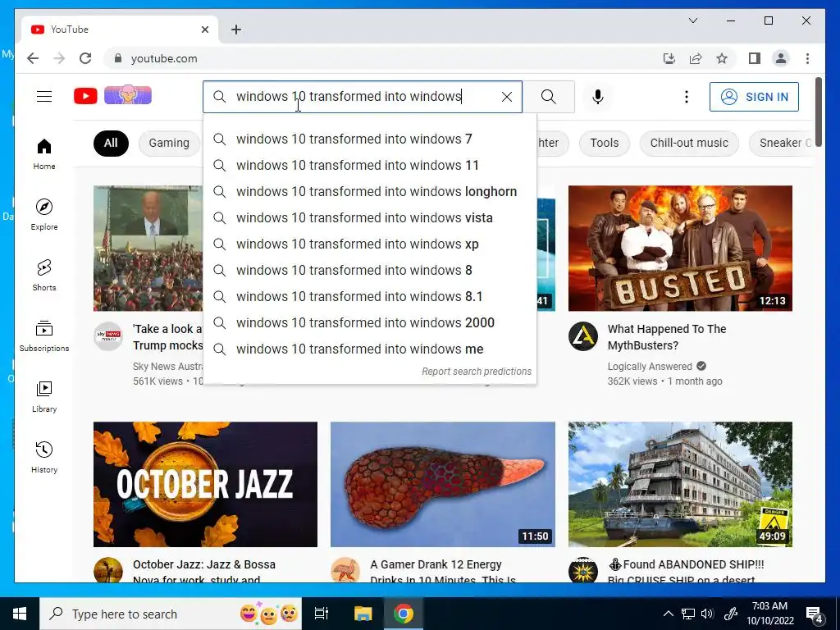Click the taskbar 'Type here to search' box

tap(171, 614)
